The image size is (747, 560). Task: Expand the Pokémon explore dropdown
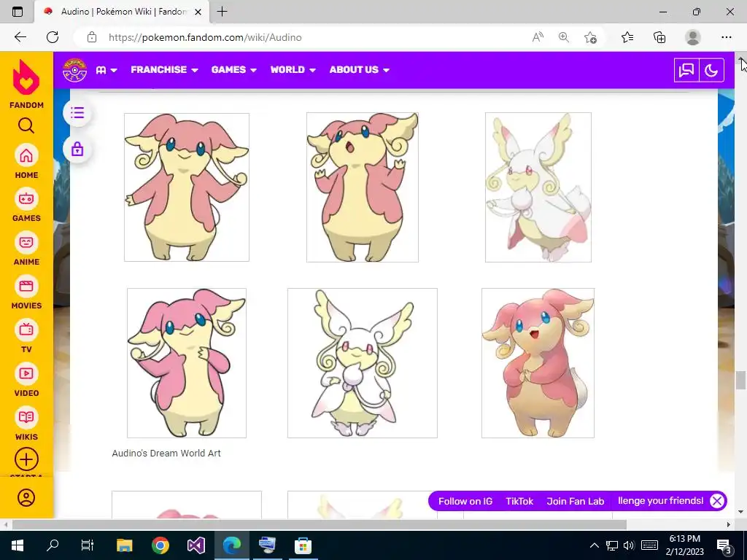107,70
